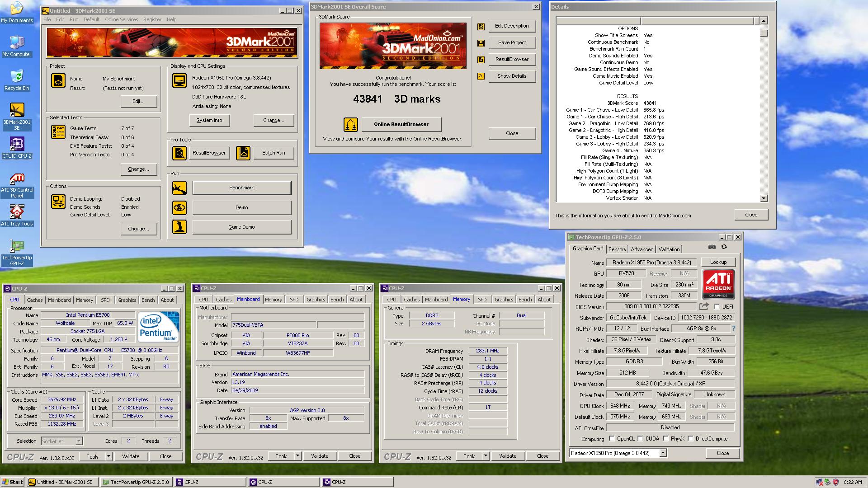Click the Display and CPU Settings monitor icon
The image size is (868, 488).
pyautogui.click(x=179, y=80)
